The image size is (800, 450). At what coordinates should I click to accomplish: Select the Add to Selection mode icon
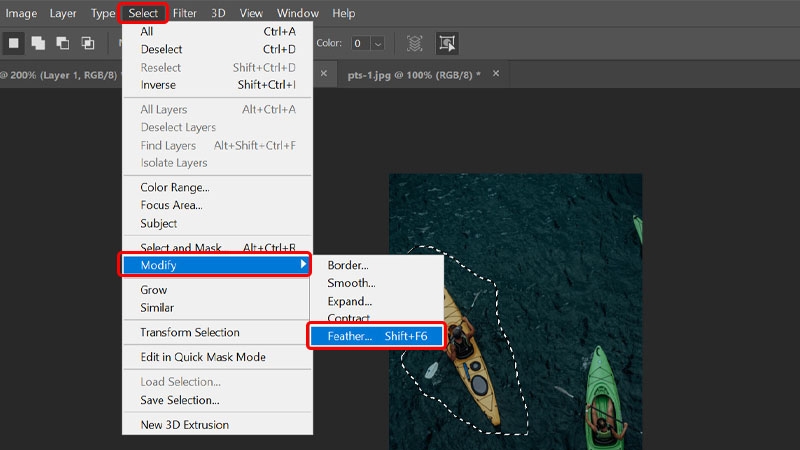[x=38, y=43]
